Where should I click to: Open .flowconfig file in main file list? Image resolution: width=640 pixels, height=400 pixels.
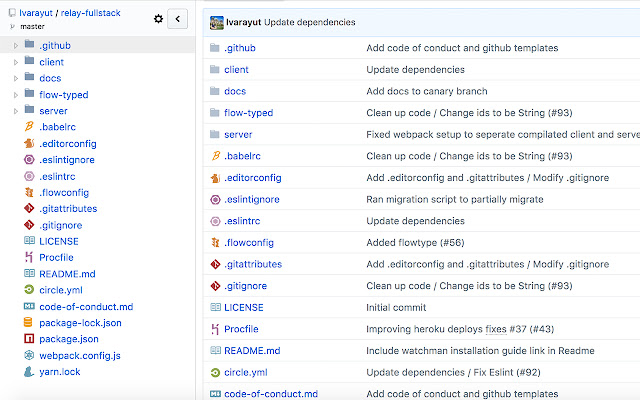(x=249, y=242)
